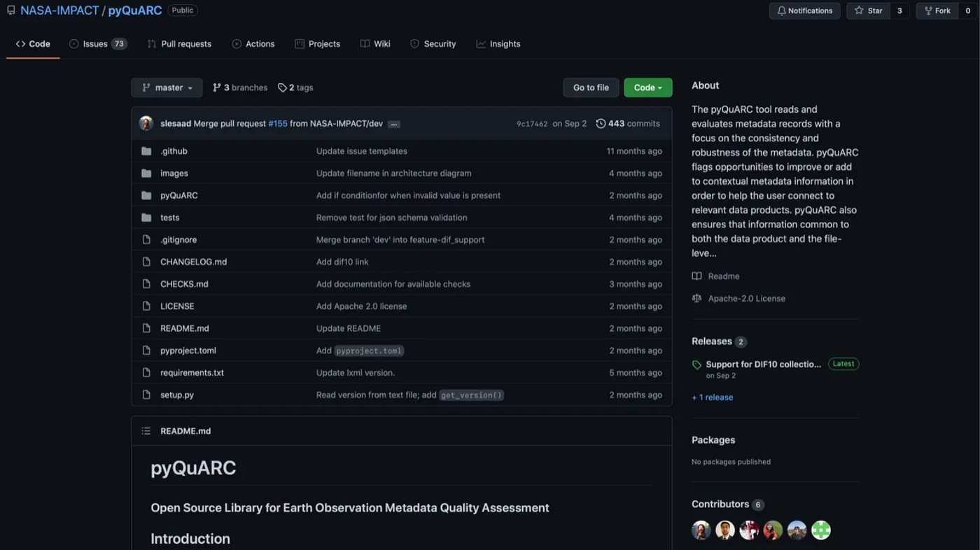Click the file icon beside LICENSE
Screen dimensions: 980x550
click(146, 306)
